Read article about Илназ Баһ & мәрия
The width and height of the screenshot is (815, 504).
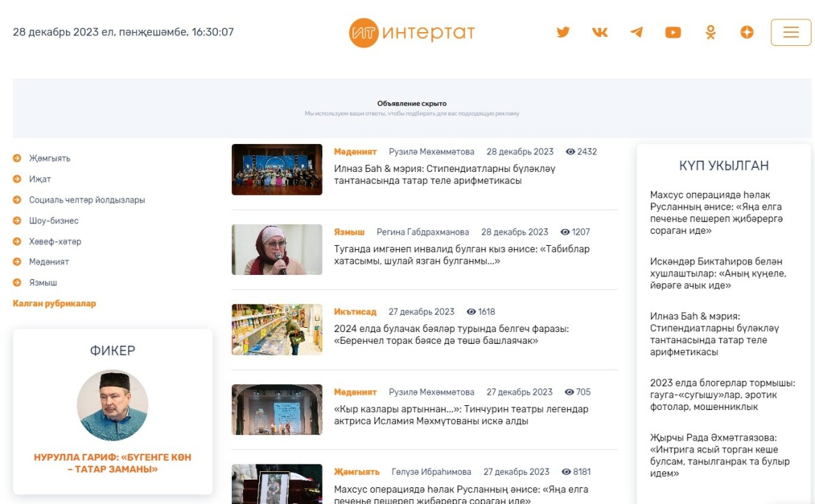click(444, 175)
